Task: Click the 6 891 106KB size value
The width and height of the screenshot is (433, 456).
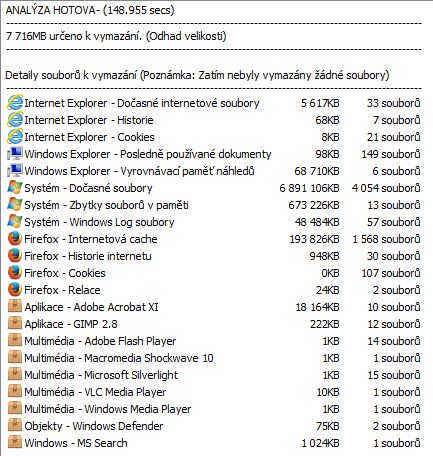Action: (x=309, y=188)
